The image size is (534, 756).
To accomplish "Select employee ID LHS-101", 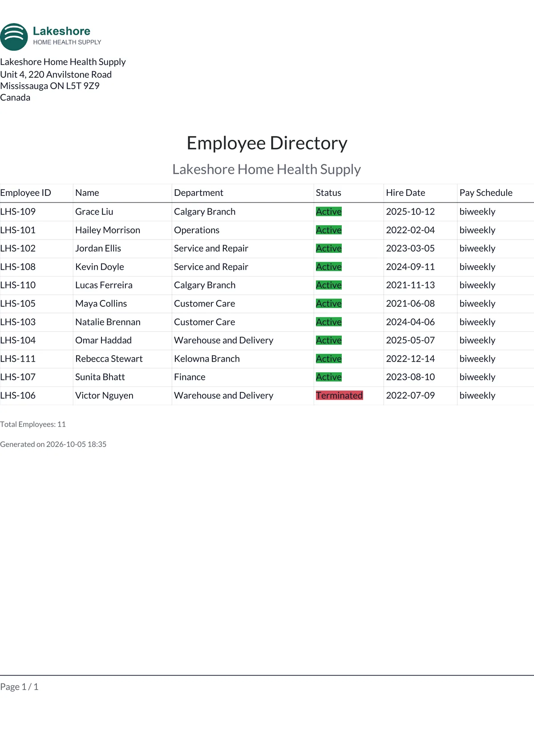I will (x=18, y=230).
